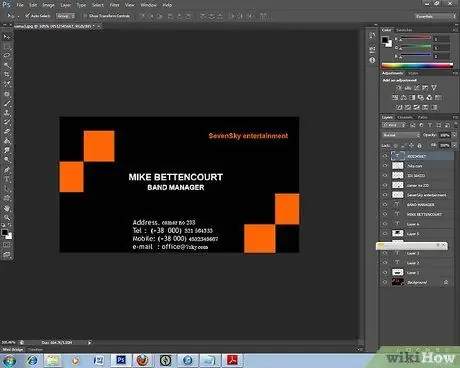Open the Color panel options menu

point(455,30)
